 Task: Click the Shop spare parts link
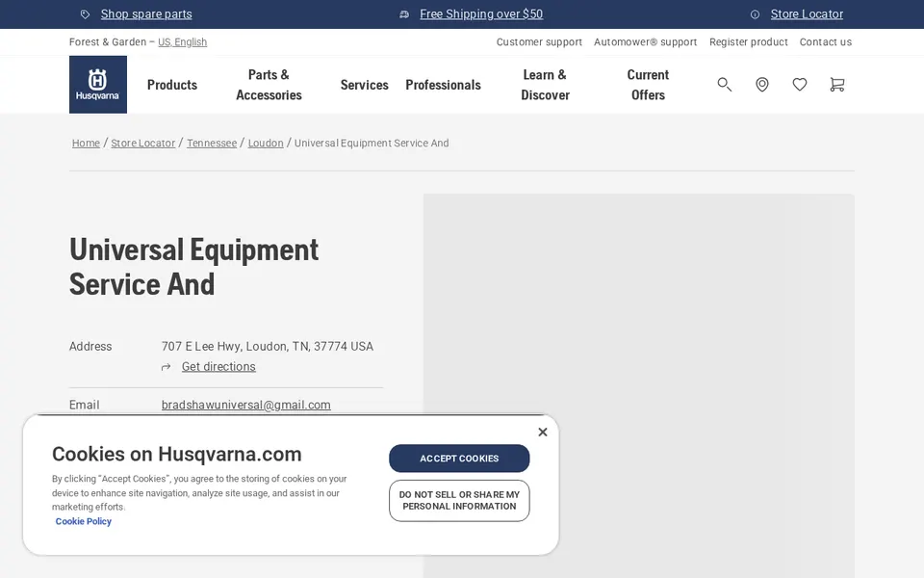click(x=146, y=14)
